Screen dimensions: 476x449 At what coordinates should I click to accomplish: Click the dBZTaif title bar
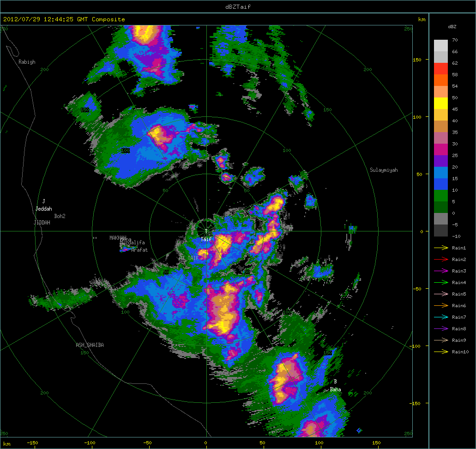pos(238,6)
